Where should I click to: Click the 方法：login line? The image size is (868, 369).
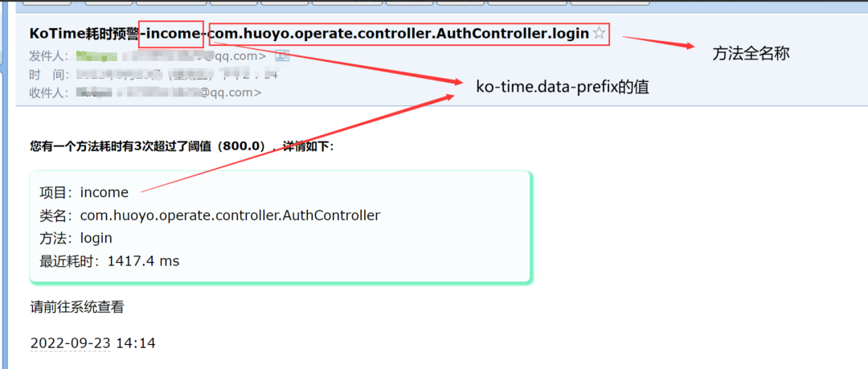pos(76,238)
